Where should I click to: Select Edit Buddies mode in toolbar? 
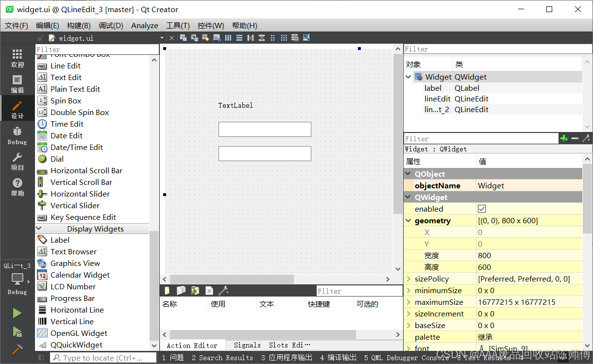(x=205, y=38)
